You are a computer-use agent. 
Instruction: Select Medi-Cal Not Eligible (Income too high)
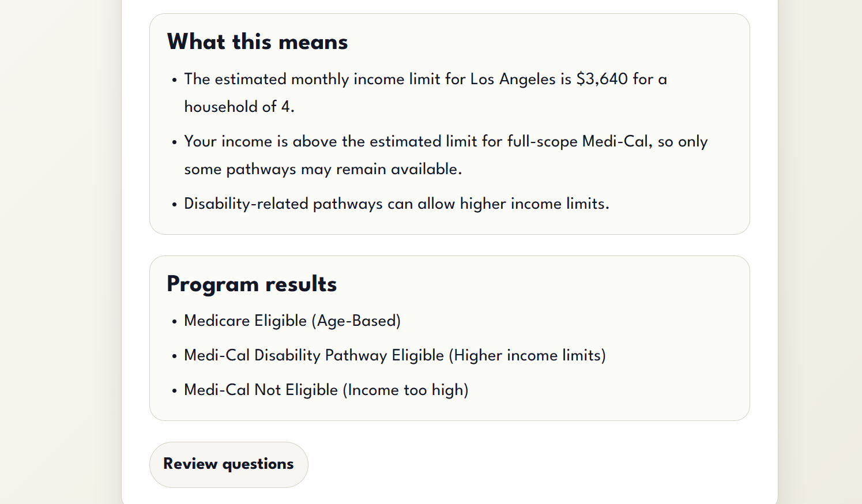tap(326, 390)
